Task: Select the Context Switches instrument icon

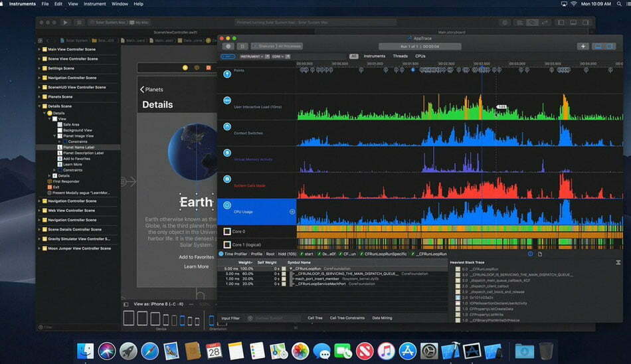Action: coord(227,126)
